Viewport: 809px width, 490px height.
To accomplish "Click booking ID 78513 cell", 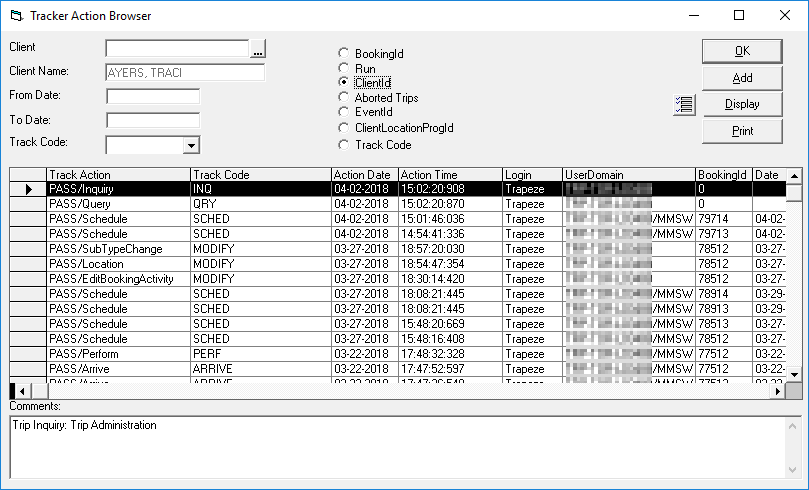I will [x=724, y=323].
